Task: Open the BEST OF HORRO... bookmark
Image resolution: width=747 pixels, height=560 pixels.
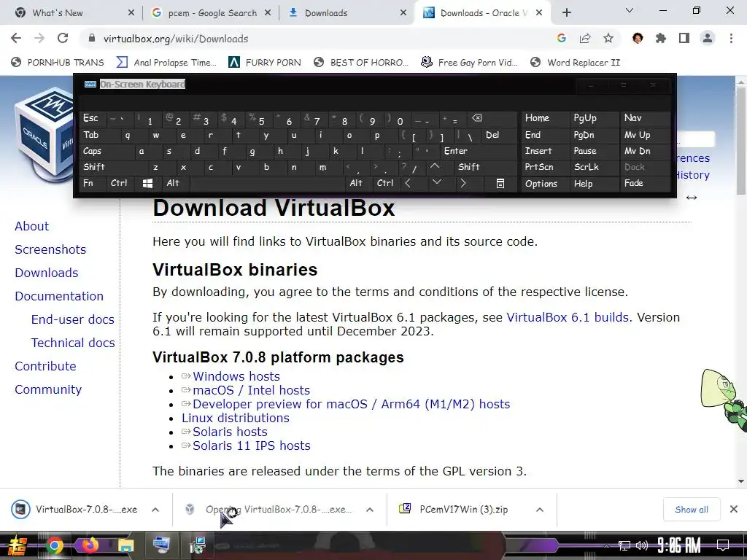Action: 361,63
